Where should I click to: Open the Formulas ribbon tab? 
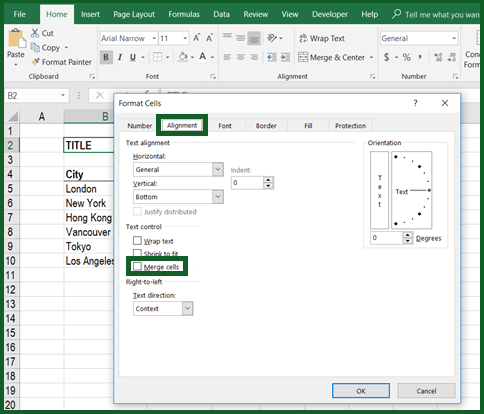[x=184, y=14]
